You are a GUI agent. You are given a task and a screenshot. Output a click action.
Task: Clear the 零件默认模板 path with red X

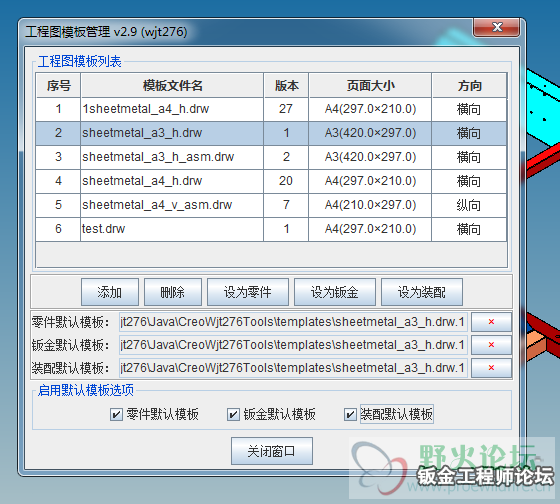tap(491, 322)
